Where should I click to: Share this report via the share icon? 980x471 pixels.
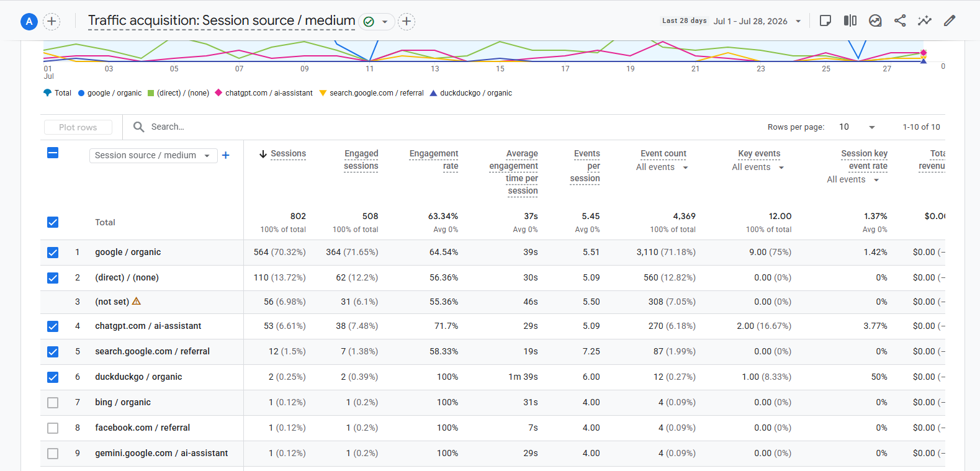pos(900,21)
